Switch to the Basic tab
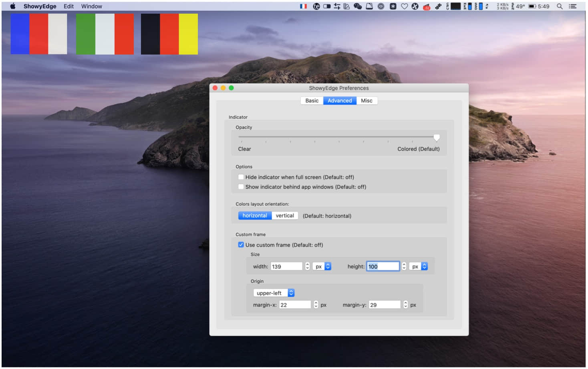Viewport: 588px width, 369px height. (x=312, y=101)
